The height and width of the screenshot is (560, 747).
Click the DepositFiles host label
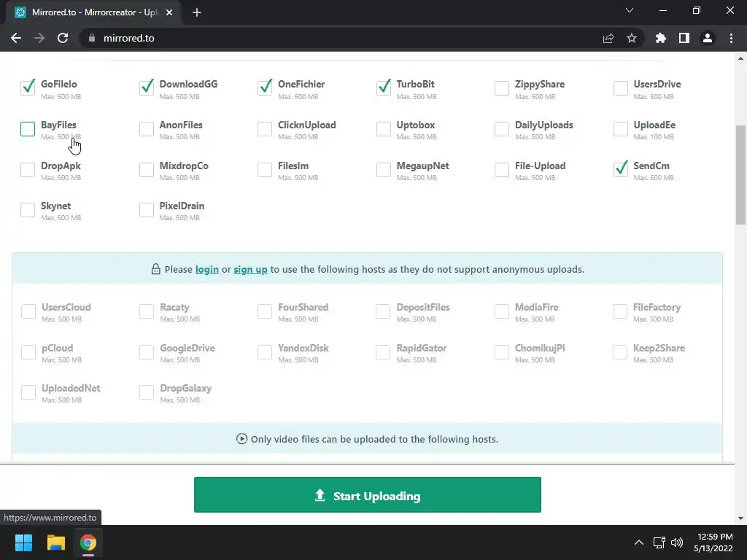pyautogui.click(x=423, y=308)
